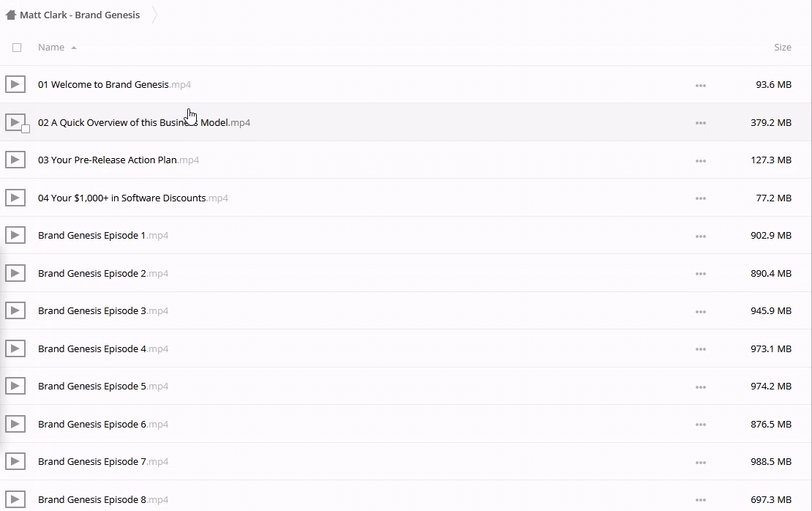This screenshot has height=511, width=812.
Task: Open the three-dot menu for Brand Genesis Episode 6
Action: click(700, 425)
